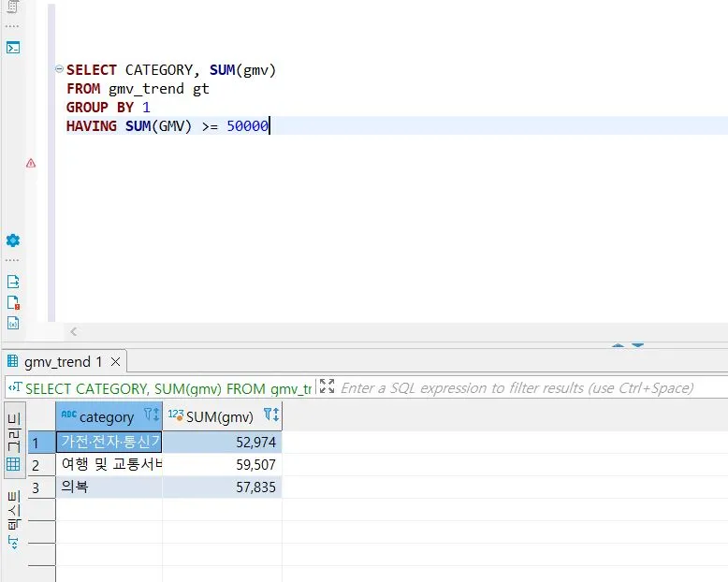Click the FROM gmv_trend gt line
This screenshot has width=728, height=582.
(x=138, y=89)
